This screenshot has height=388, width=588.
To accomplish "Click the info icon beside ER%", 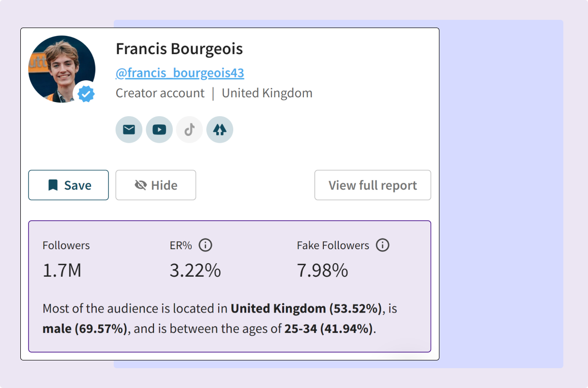I will coord(206,245).
